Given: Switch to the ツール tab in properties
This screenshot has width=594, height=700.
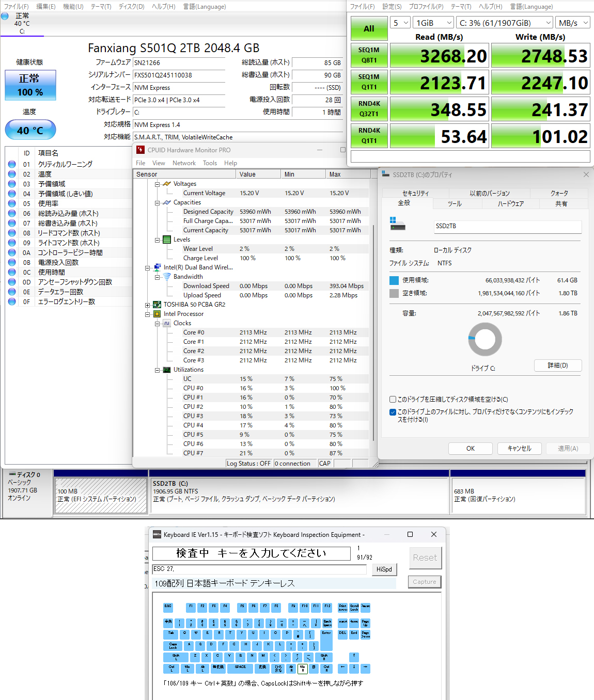Looking at the screenshot, I should pos(455,203).
